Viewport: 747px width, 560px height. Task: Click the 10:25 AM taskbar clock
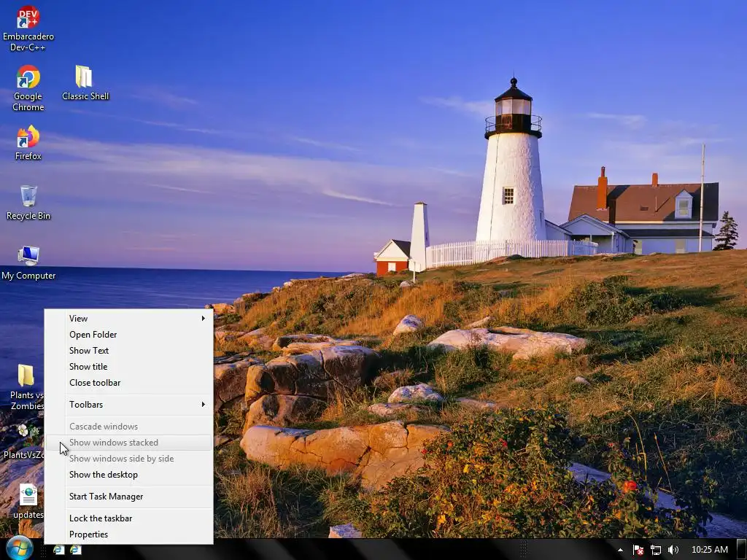[x=709, y=550]
